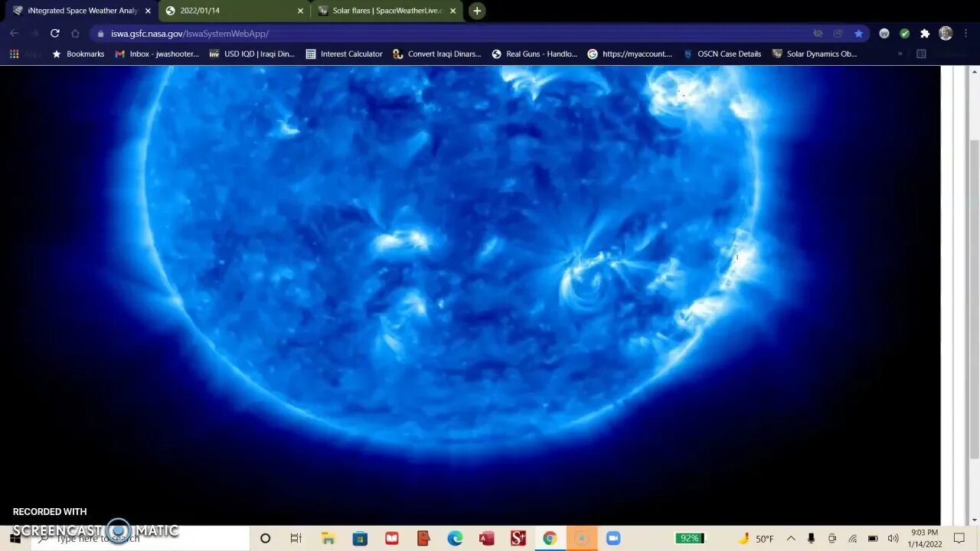The height and width of the screenshot is (551, 980).
Task: Click the page vertical scrollbar thumb
Action: [x=974, y=300]
